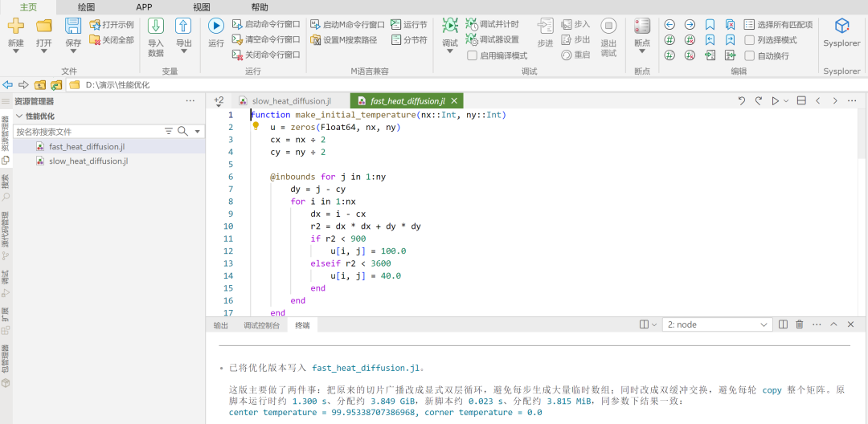The image size is (868, 424).
Task: Start 启动M命令行窗口
Action: (347, 24)
